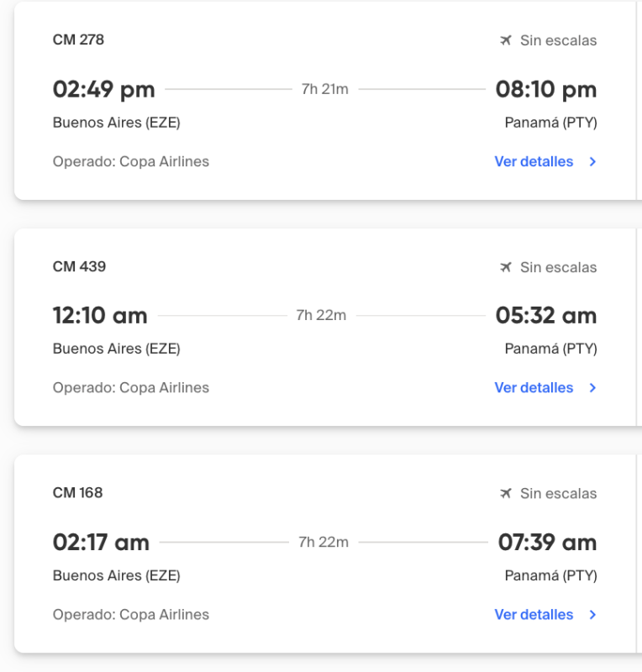Screen dimensions: 642x672
Task: Click the 07:39 am arrival time
Action: click(x=547, y=543)
